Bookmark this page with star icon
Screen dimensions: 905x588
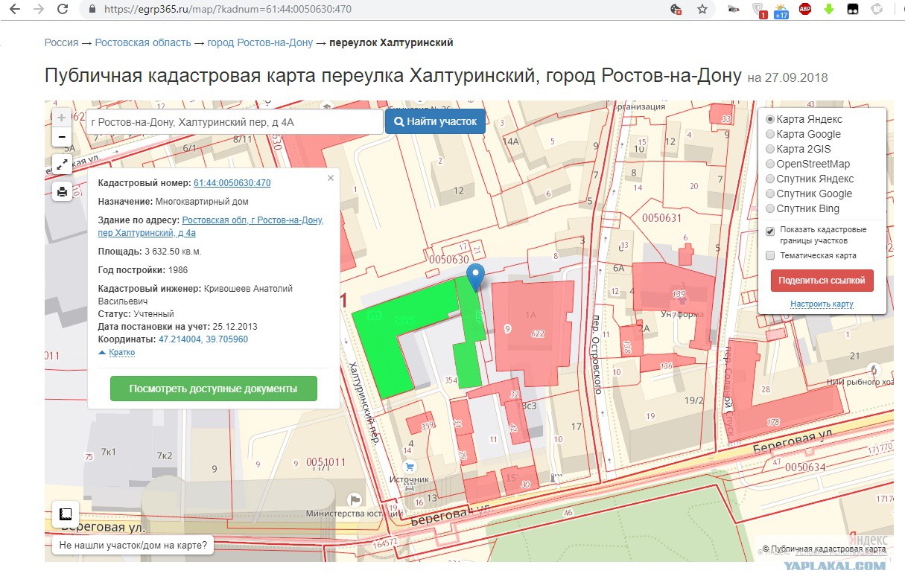point(702,10)
